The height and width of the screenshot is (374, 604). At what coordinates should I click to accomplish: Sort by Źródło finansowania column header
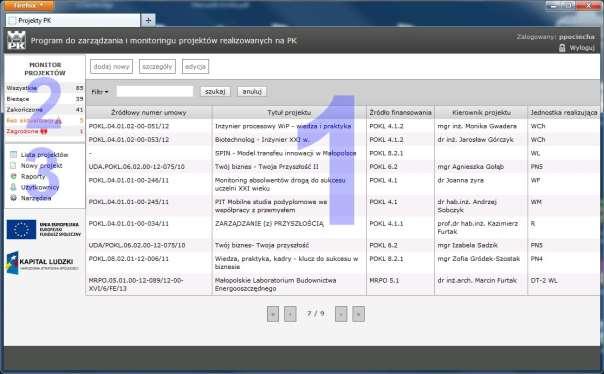[x=400, y=112]
